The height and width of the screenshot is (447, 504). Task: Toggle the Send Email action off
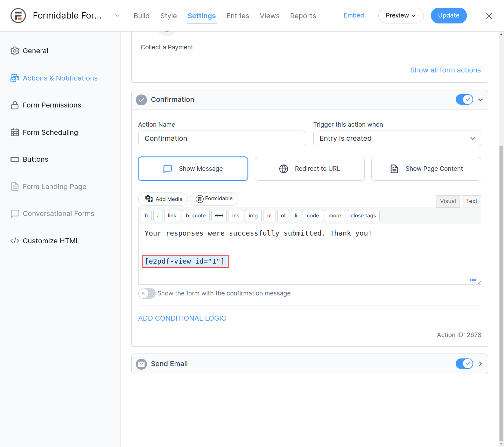[x=464, y=364]
